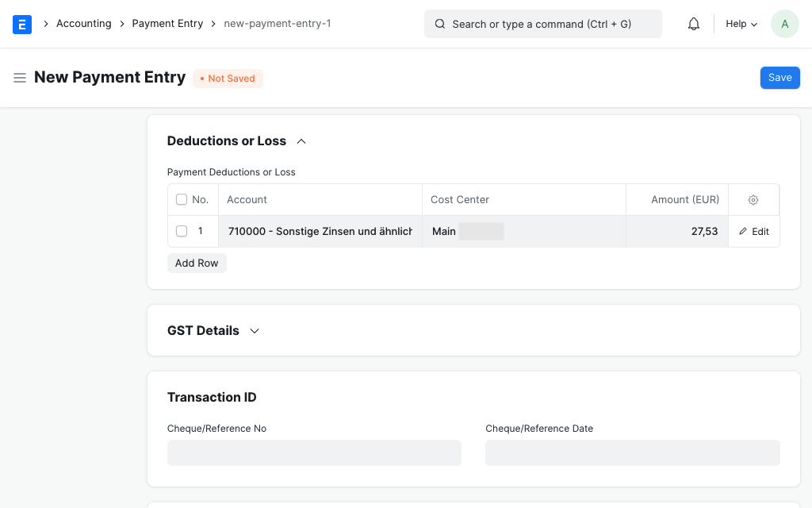Open table column settings with the gear icon
Image resolution: width=812 pixels, height=508 pixels.
(753, 199)
